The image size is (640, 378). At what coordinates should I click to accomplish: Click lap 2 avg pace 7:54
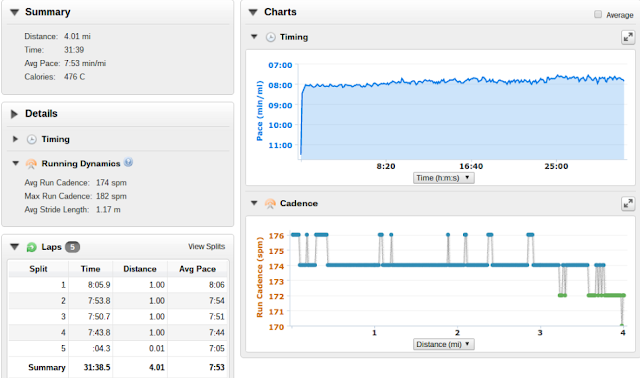217,301
